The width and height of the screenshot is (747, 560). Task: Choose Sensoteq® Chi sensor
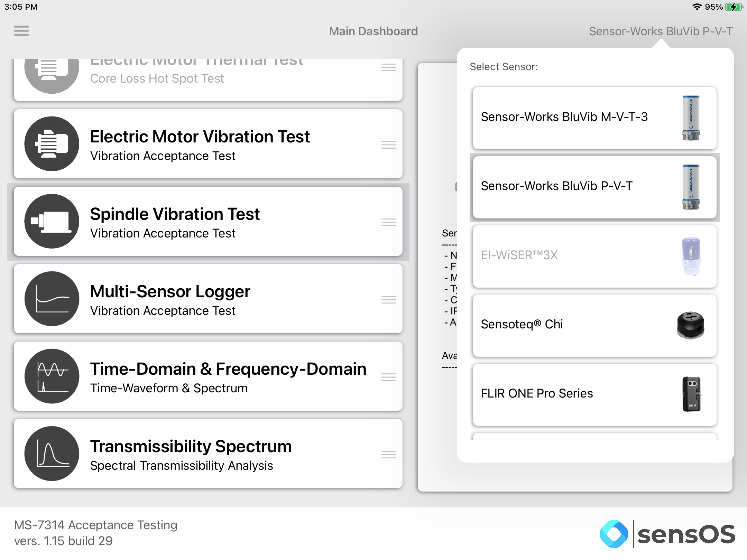[594, 325]
